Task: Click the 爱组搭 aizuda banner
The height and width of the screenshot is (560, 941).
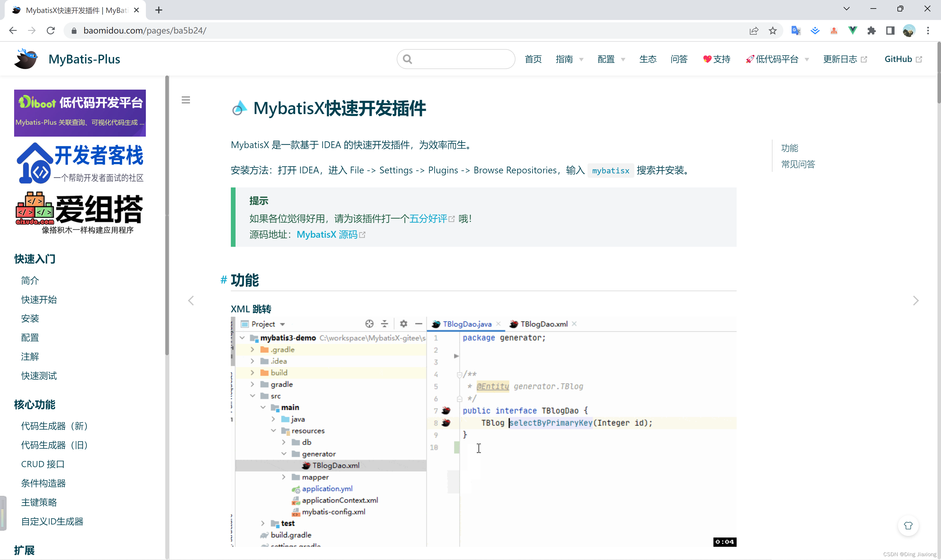Action: [80, 212]
